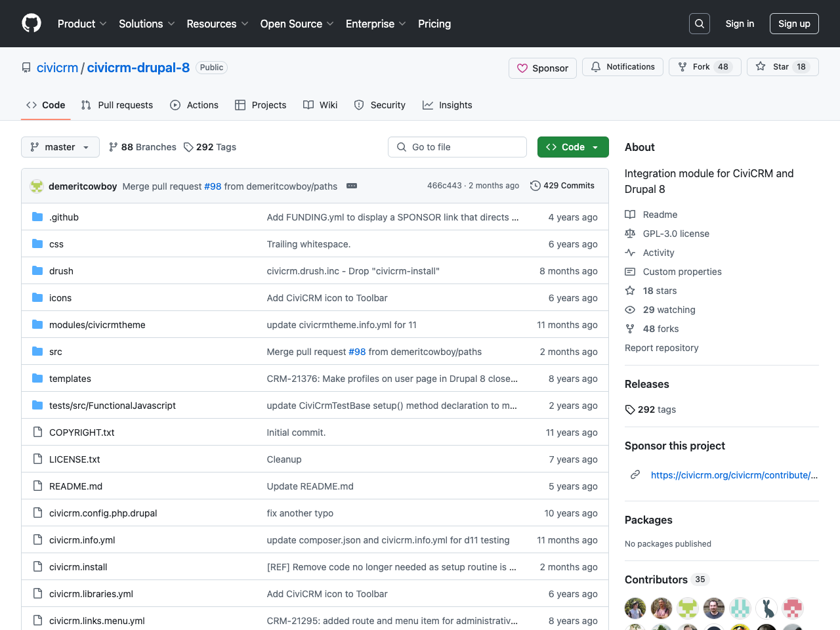Viewport: 840px width, 630px height.
Task: Click the README.md file icon
Action: tap(37, 486)
